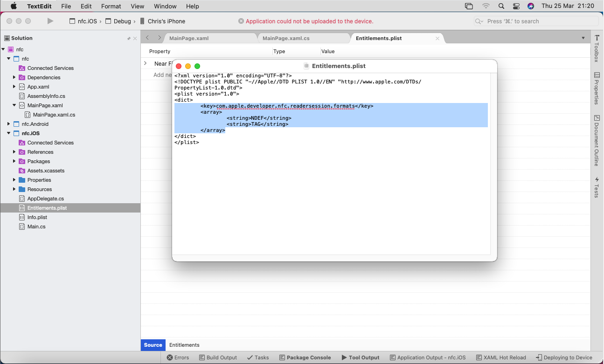604x364 pixels.
Task: Switch to the Entitlements view tab
Action: (184, 345)
